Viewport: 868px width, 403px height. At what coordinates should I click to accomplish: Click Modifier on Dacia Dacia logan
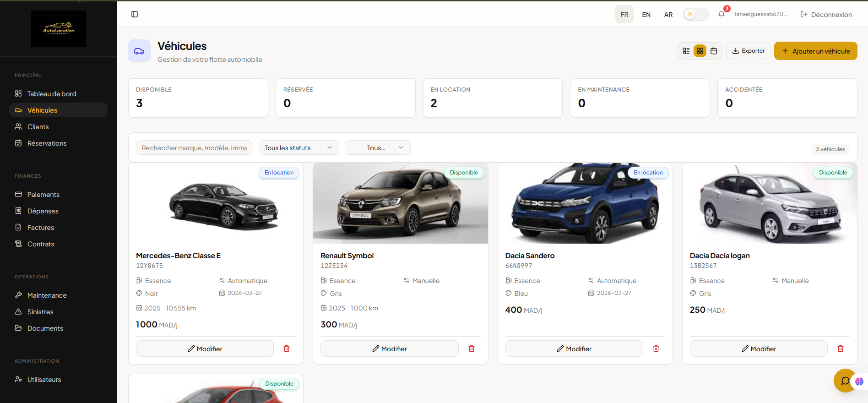point(759,349)
